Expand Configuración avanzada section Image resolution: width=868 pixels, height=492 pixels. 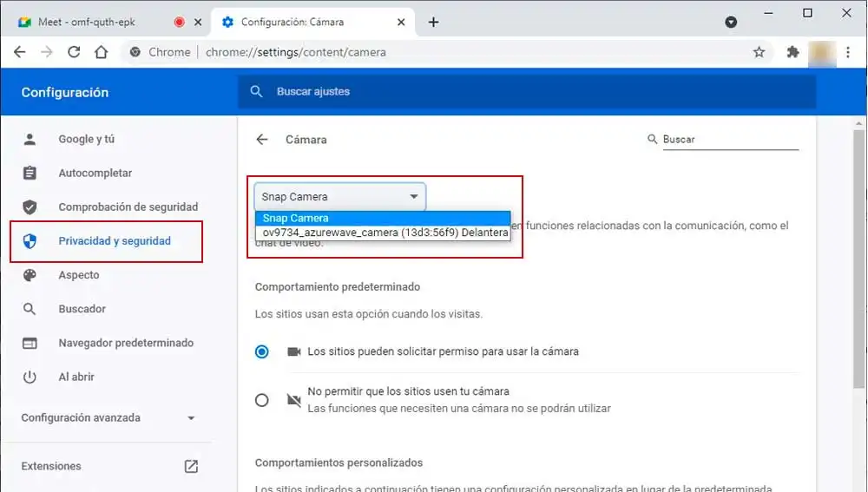(108, 418)
